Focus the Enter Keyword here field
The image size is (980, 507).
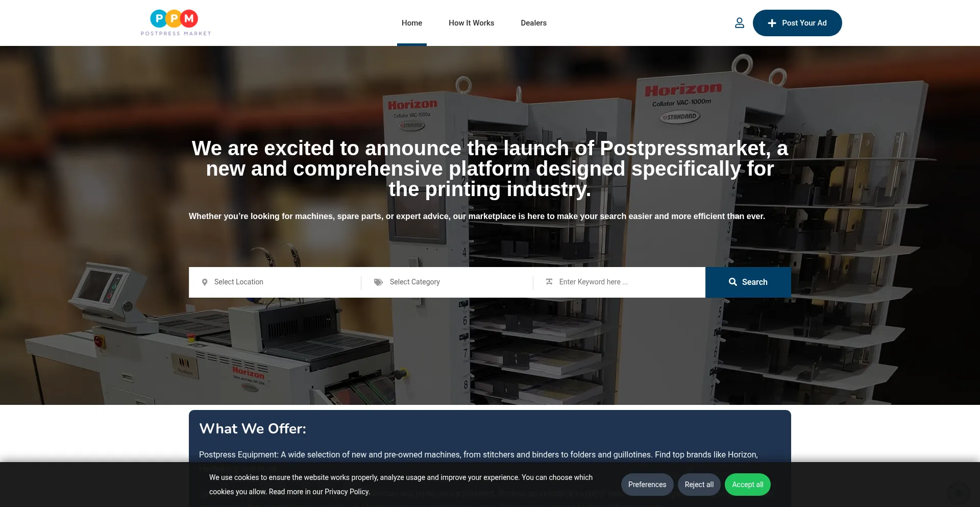pos(619,282)
